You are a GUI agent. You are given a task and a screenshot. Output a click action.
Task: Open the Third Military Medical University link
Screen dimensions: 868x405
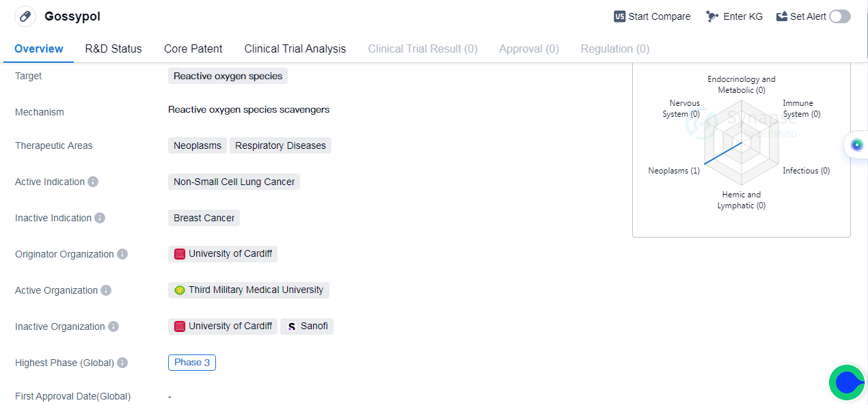click(249, 290)
